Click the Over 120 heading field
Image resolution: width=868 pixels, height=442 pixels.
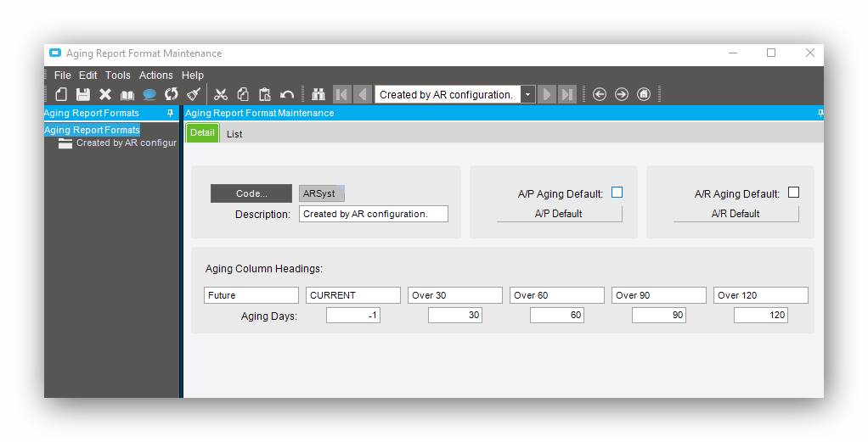coord(761,295)
